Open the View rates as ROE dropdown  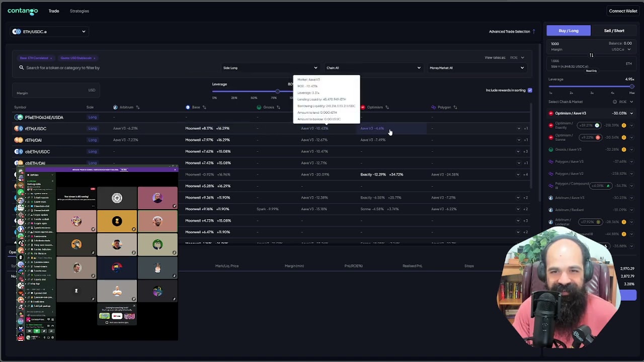(517, 57)
